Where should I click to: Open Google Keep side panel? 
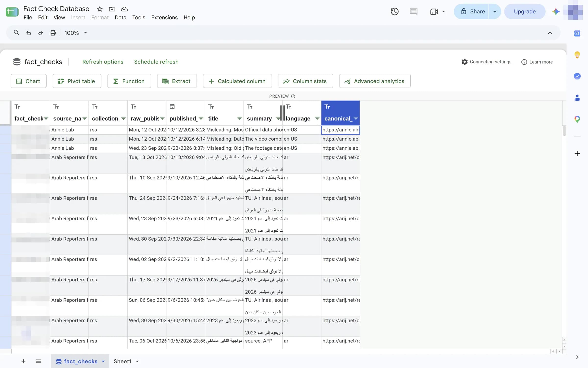577,55
